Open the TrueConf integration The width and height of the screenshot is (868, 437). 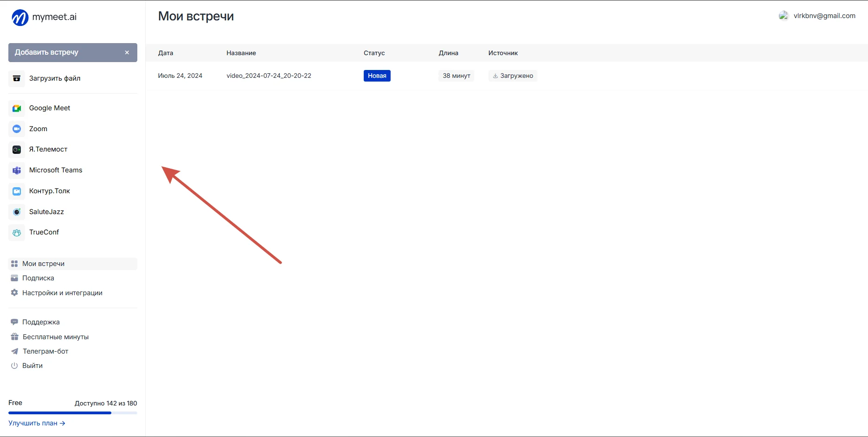pos(44,232)
